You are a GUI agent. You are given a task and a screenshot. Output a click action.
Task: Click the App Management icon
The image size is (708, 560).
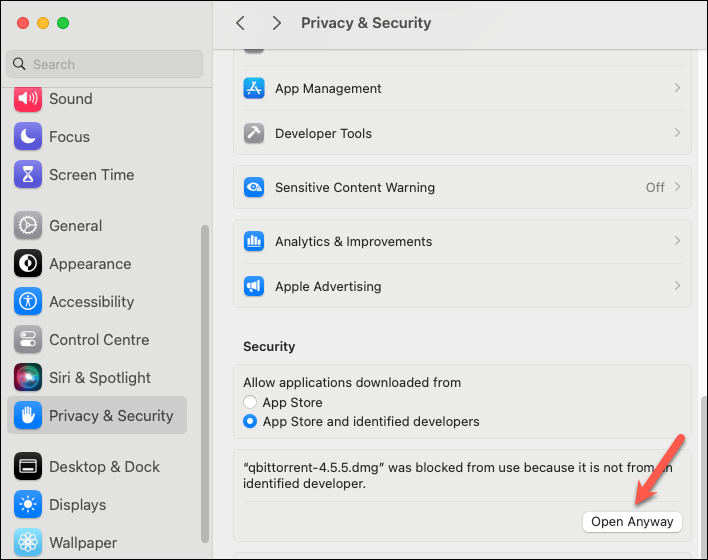tap(254, 88)
